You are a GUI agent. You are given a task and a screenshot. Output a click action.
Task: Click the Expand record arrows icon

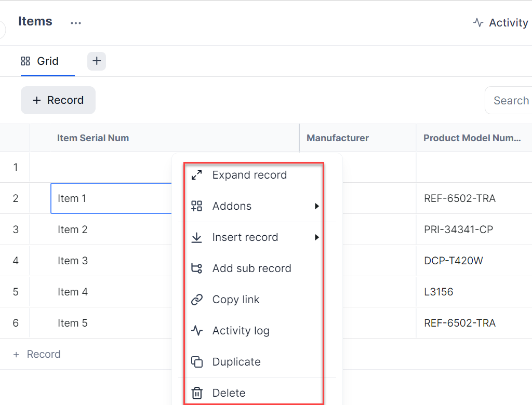[x=197, y=175]
